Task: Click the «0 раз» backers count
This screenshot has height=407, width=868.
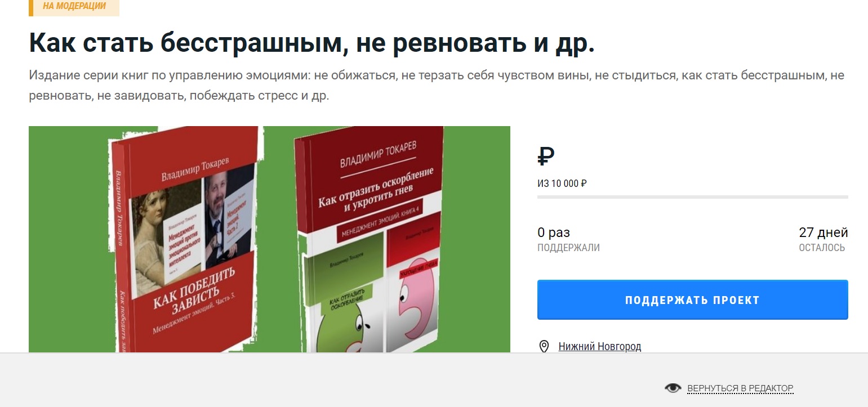Action: pyautogui.click(x=554, y=232)
